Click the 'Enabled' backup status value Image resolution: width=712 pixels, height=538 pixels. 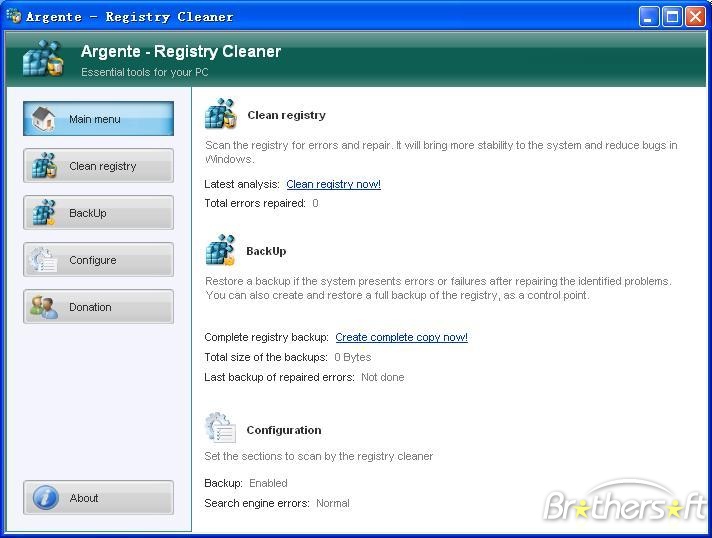coord(268,483)
